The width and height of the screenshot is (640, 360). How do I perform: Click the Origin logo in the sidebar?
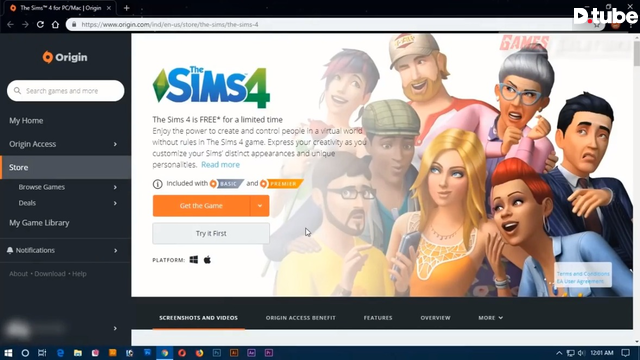pyautogui.click(x=65, y=57)
